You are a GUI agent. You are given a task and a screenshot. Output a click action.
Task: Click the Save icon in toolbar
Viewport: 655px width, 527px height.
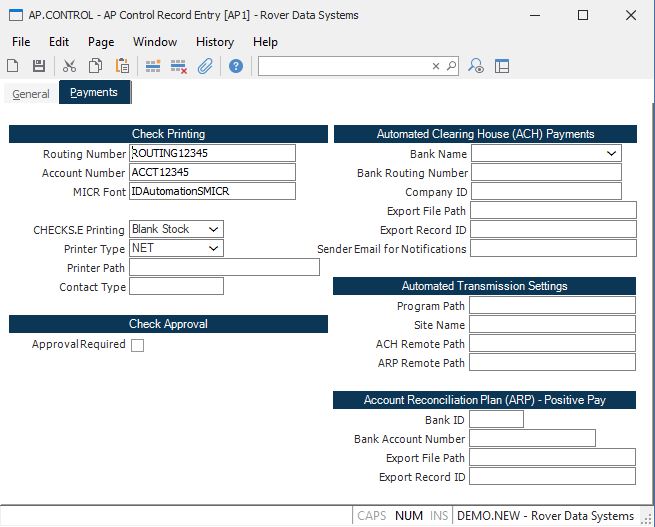39,66
